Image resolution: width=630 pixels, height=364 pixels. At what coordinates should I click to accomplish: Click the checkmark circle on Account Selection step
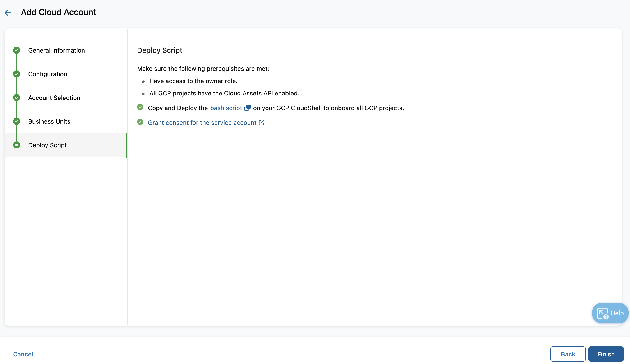pyautogui.click(x=16, y=98)
